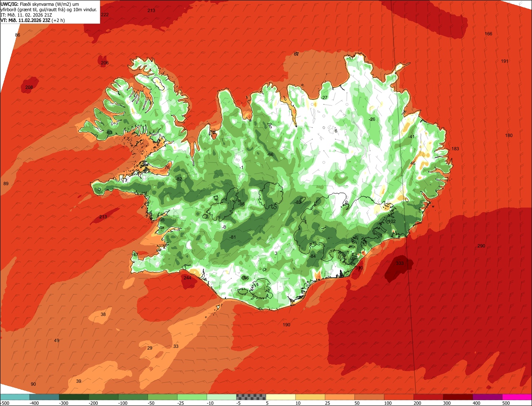Click the value 49 in the southwest sea

57,340
